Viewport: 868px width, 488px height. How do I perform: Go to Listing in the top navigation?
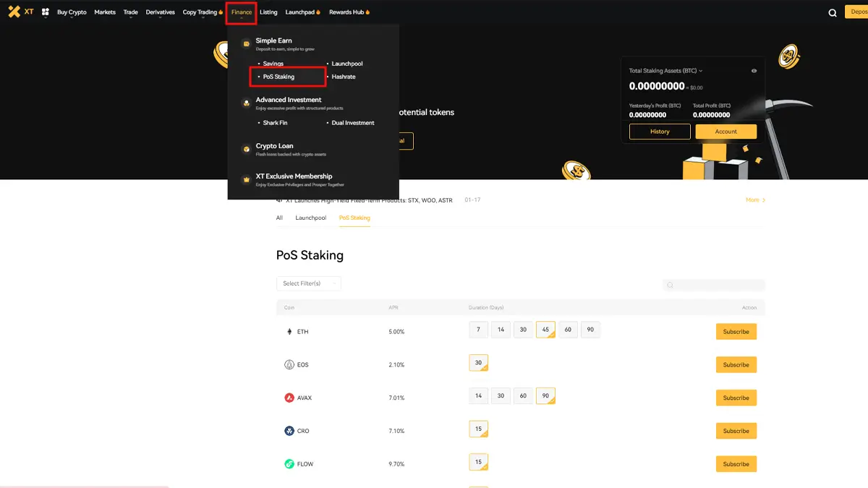tap(268, 12)
